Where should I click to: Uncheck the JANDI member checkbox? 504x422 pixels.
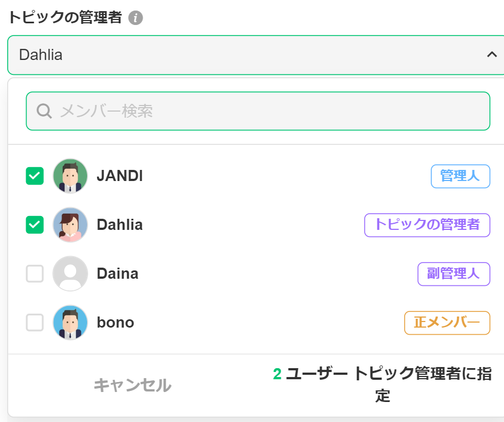(x=35, y=176)
